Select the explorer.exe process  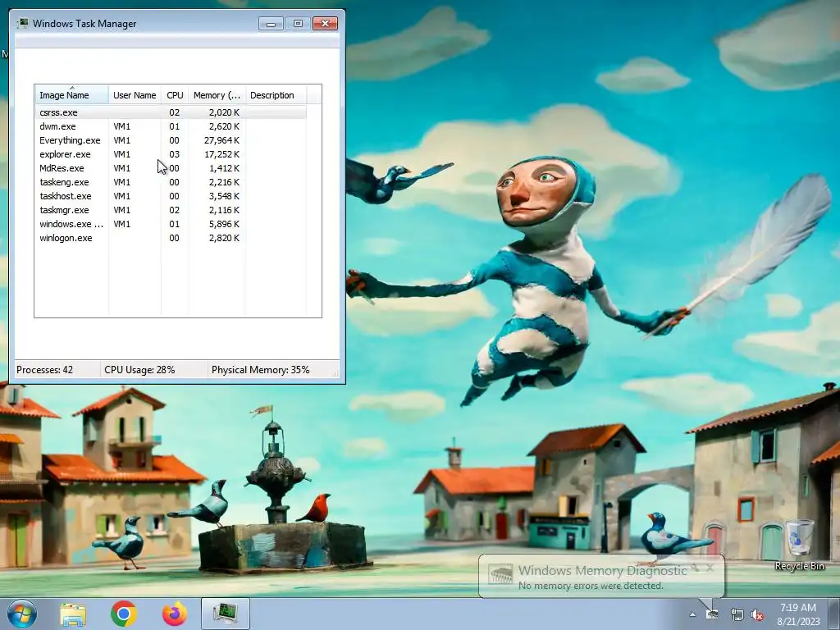point(171,154)
